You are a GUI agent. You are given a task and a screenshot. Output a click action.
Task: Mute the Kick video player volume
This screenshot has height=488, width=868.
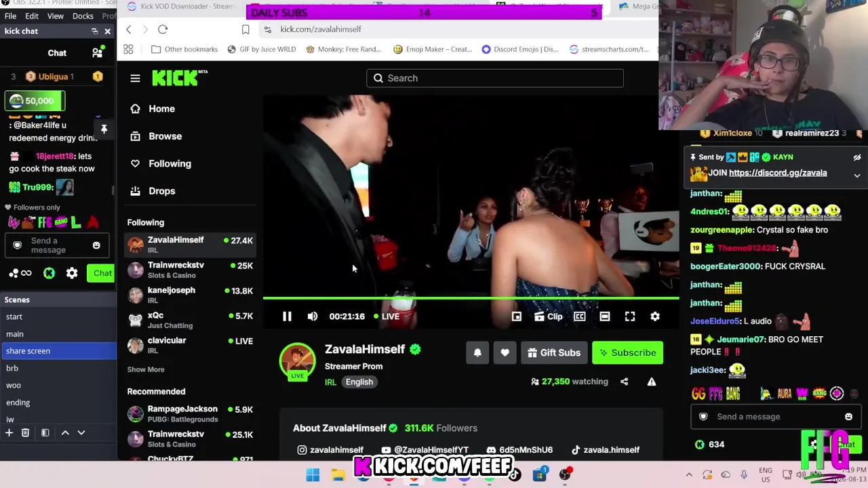coord(313,317)
